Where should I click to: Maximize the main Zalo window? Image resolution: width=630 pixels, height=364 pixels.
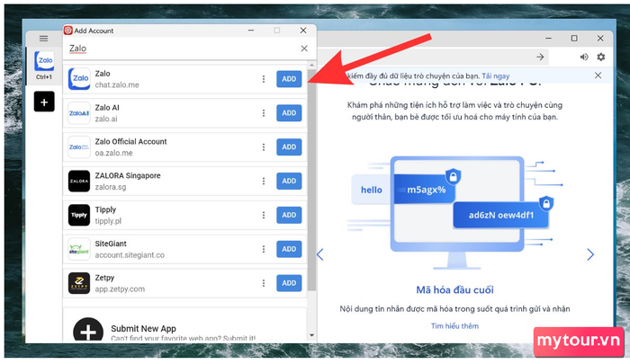pos(574,38)
